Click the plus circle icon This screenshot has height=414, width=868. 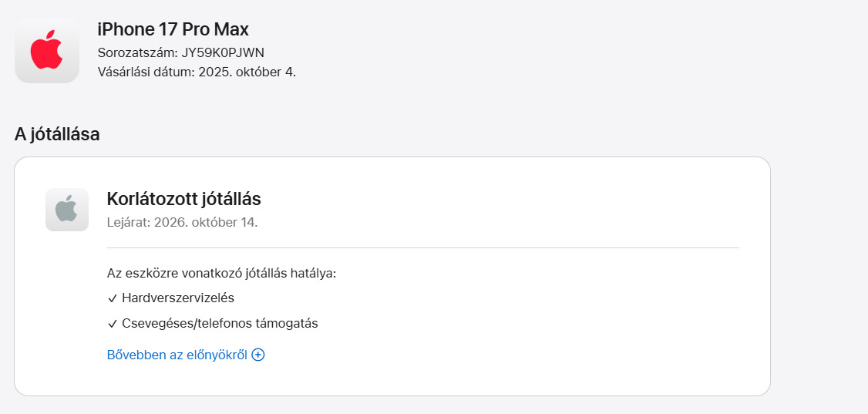coord(258,355)
